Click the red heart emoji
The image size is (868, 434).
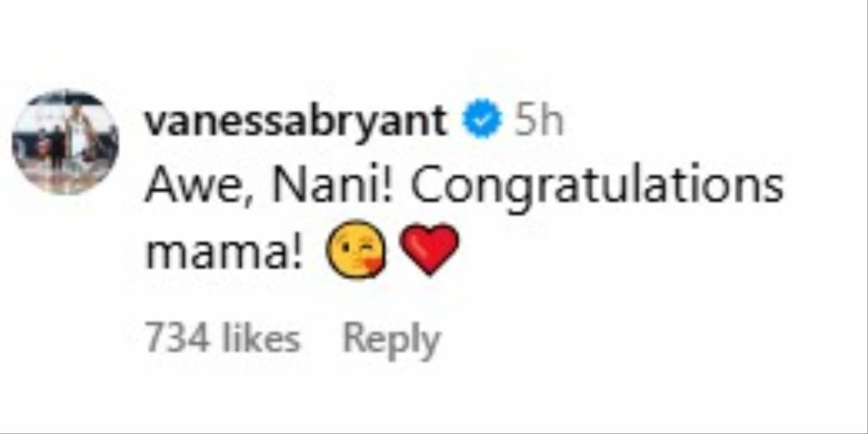[x=430, y=248]
